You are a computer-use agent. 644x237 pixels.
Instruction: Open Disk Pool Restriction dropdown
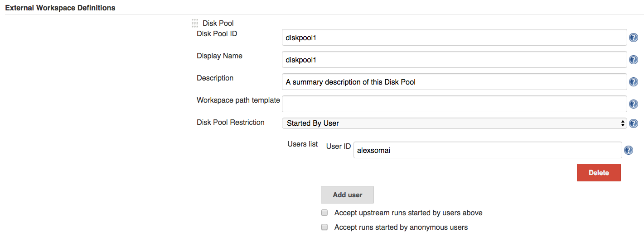pyautogui.click(x=454, y=123)
